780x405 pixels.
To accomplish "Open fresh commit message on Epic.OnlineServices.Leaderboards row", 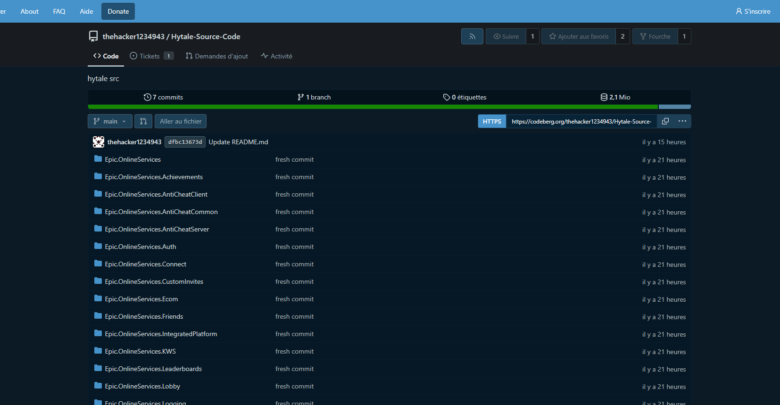I will 294,369.
